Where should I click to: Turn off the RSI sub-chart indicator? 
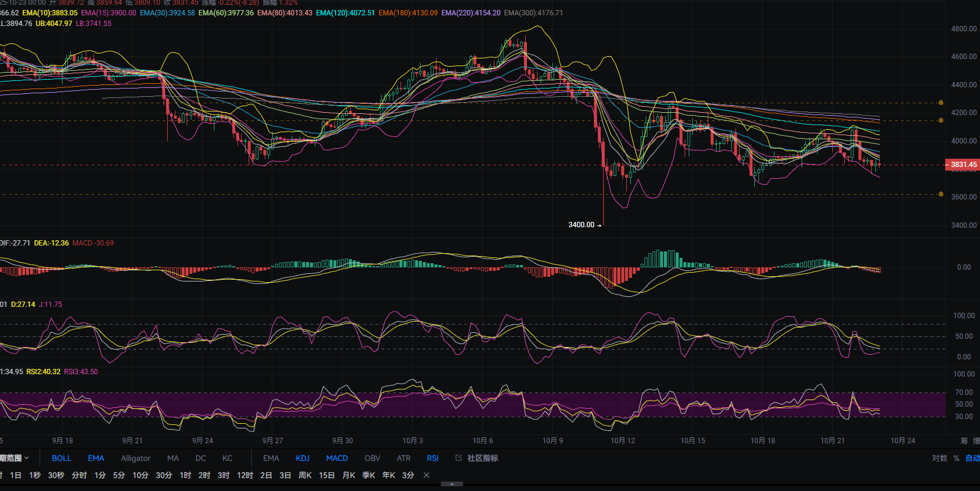pos(432,458)
